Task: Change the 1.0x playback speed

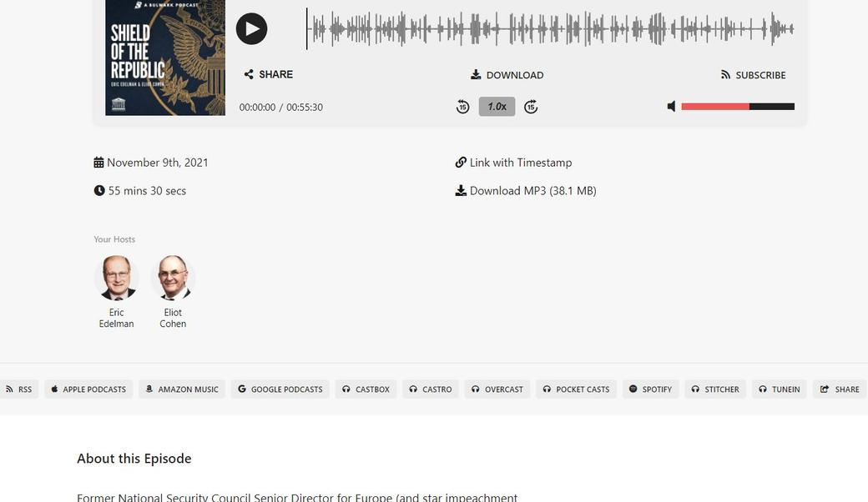Action: (497, 107)
